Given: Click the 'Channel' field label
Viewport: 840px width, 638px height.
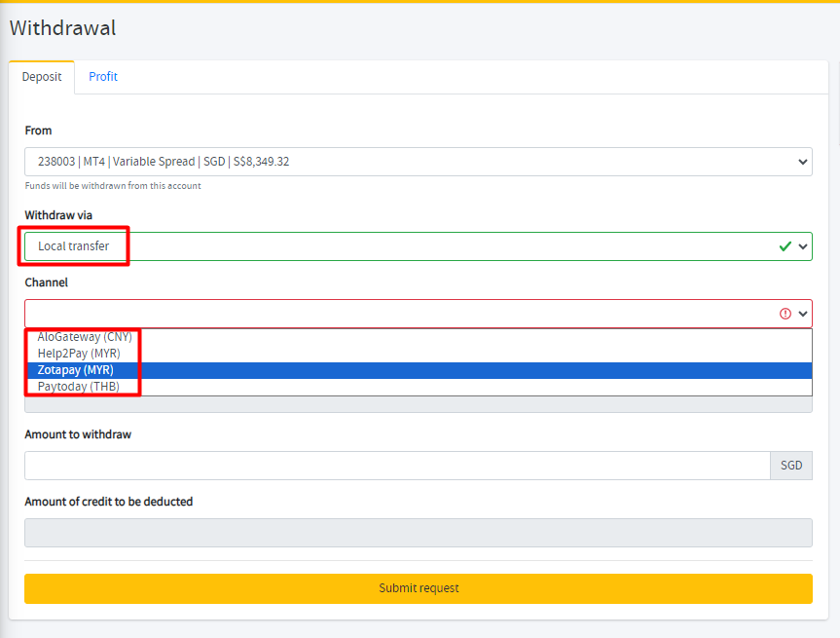Looking at the screenshot, I should tap(46, 282).
